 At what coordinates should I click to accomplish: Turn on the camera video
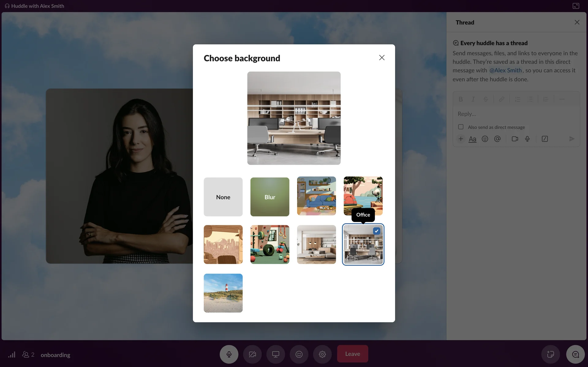point(252,354)
